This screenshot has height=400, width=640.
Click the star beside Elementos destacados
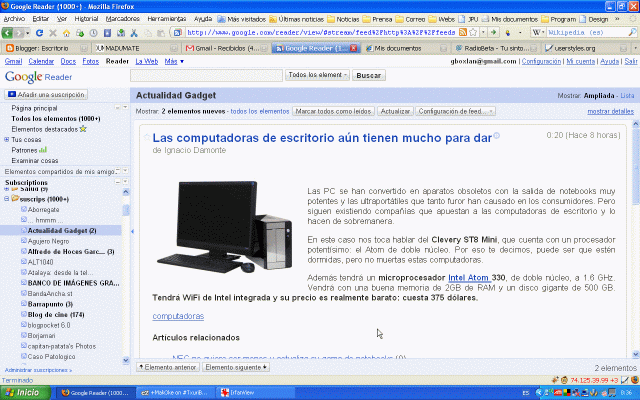tap(83, 129)
